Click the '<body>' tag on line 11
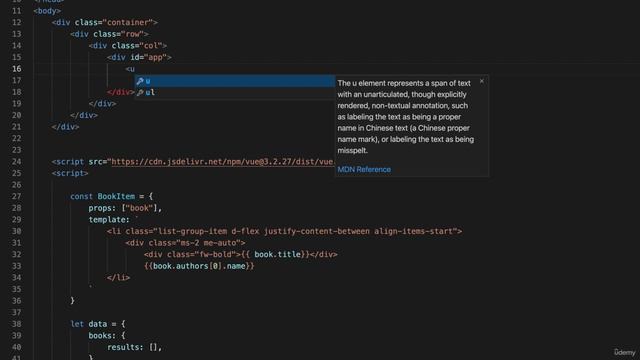This screenshot has width=640, height=360. pos(47,11)
